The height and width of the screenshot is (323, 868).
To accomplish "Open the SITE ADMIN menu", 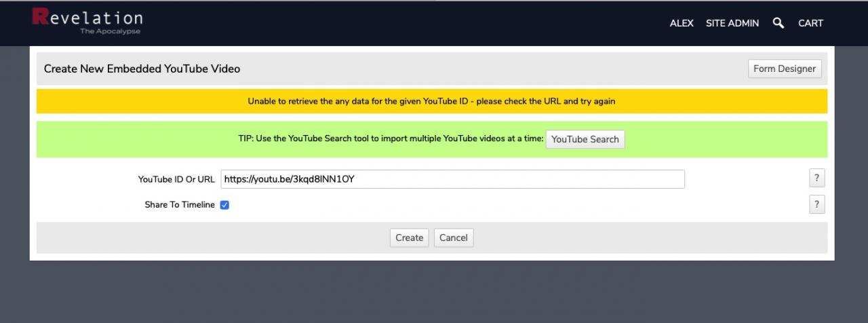I will click(732, 23).
